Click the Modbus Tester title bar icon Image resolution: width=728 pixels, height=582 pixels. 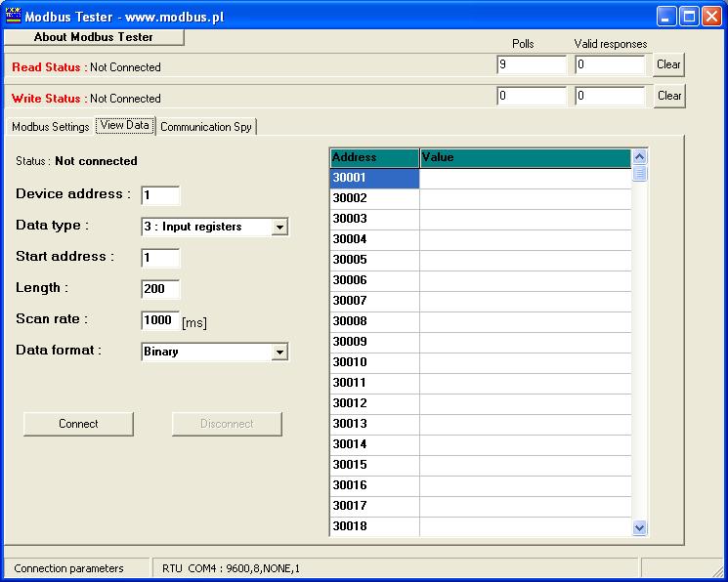tap(13, 17)
